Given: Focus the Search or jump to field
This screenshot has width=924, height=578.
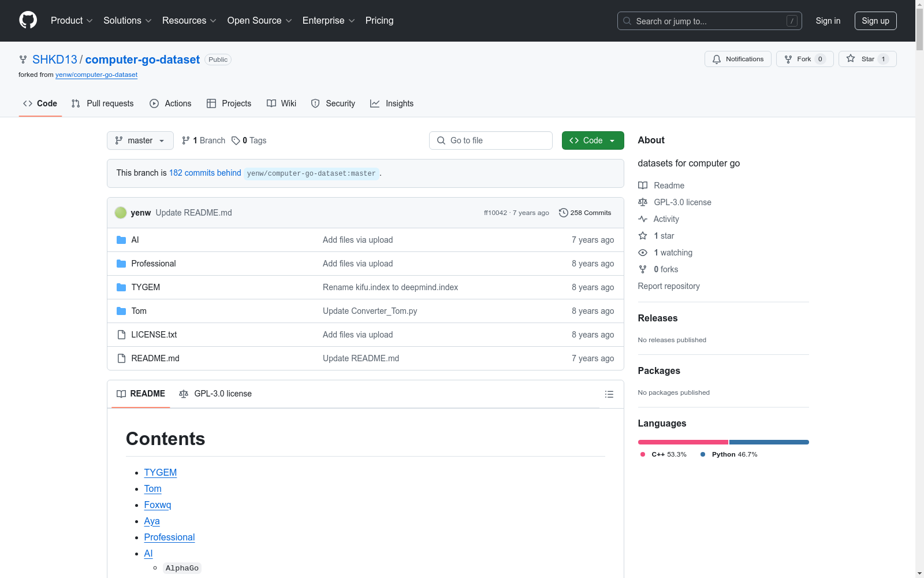Looking at the screenshot, I should click(710, 21).
